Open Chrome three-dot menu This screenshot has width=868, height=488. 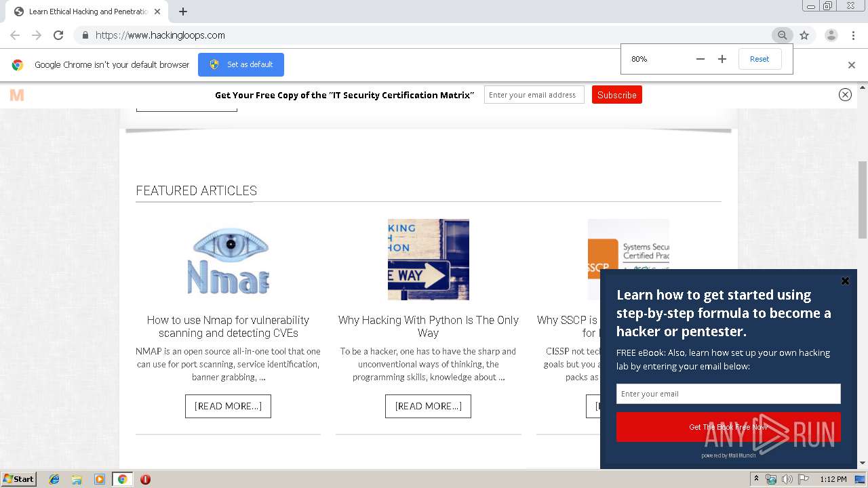pyautogui.click(x=854, y=35)
